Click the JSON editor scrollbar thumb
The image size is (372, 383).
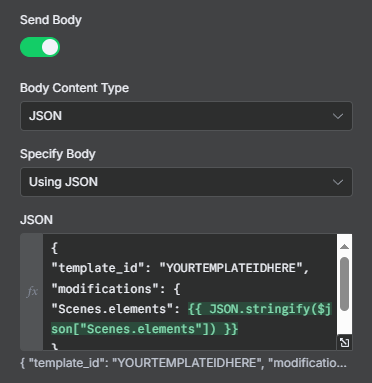click(x=344, y=284)
